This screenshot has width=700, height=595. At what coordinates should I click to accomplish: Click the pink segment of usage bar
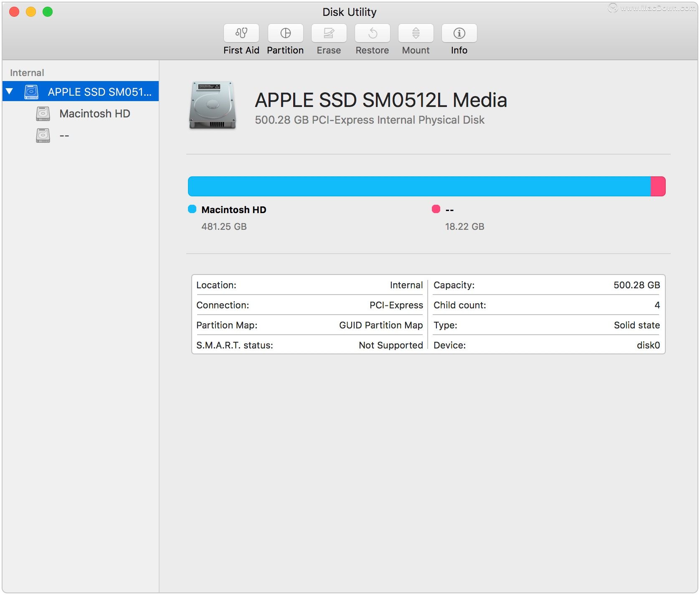pyautogui.click(x=658, y=186)
